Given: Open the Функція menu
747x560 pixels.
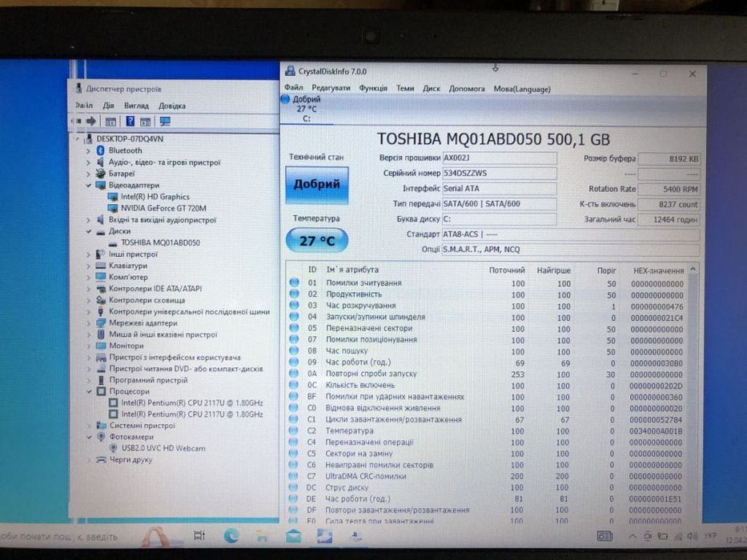Looking at the screenshot, I should 373,88.
